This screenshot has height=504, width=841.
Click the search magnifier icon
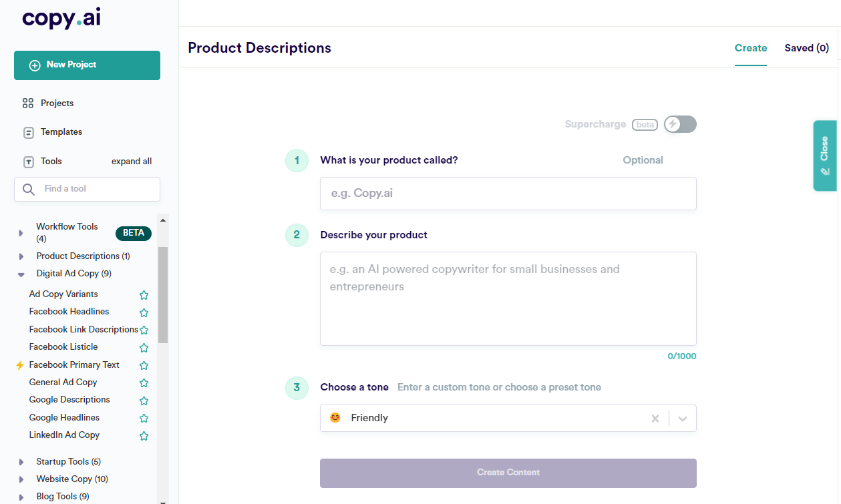coord(29,189)
